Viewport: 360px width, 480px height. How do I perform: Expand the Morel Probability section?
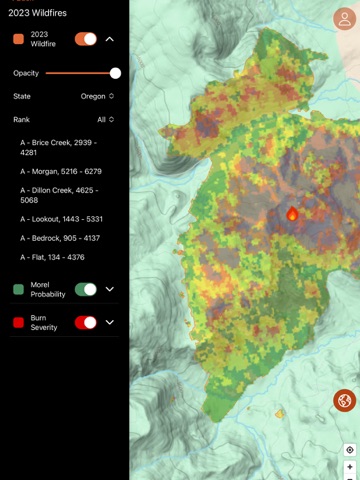tap(110, 289)
